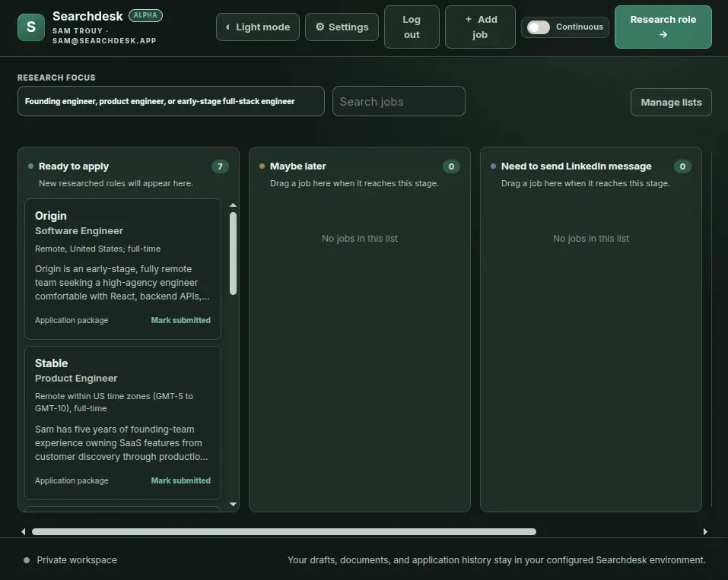The height and width of the screenshot is (580, 728).
Task: Click the Maybe later list heading
Action: (x=297, y=166)
